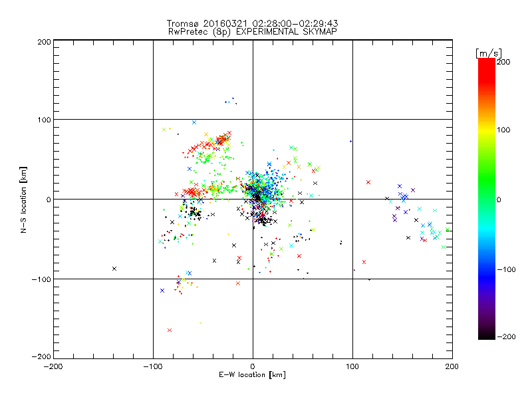Click the x-axis tick label '0'
The image size is (532, 399).
pos(253,366)
